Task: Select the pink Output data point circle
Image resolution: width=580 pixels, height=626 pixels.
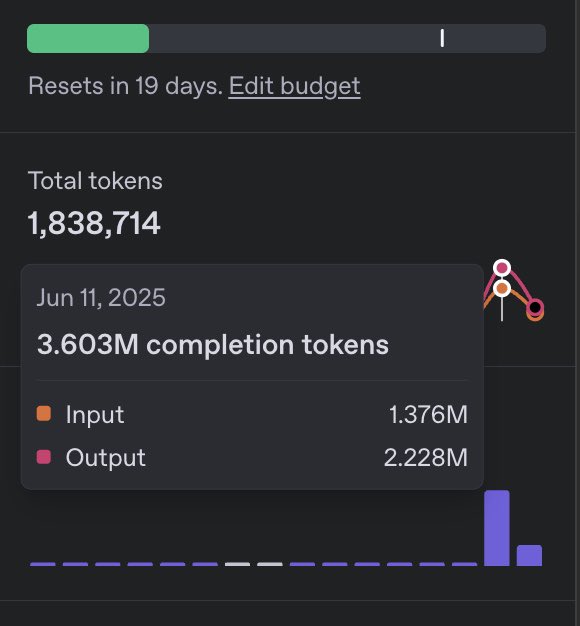Action: coord(502,267)
